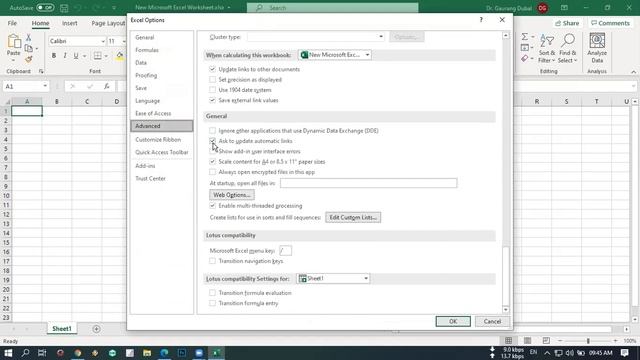640x360 pixels.
Task: Click Cancel in Excel Options
Action: coord(492,321)
